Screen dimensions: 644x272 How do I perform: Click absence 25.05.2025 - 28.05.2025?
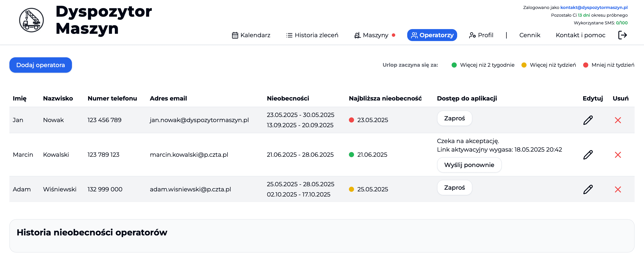[300, 184]
